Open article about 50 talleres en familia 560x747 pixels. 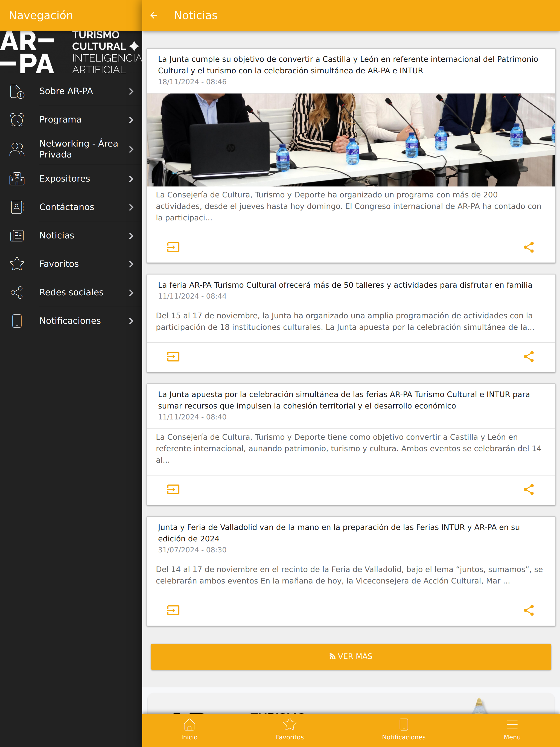click(173, 357)
